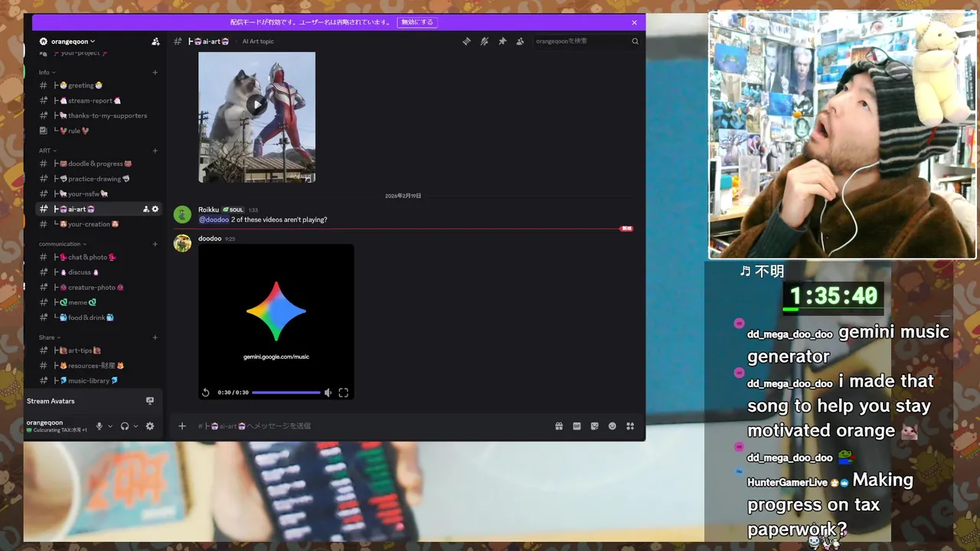Close the streamer mode banner
The width and height of the screenshot is (980, 551).
(x=634, y=22)
